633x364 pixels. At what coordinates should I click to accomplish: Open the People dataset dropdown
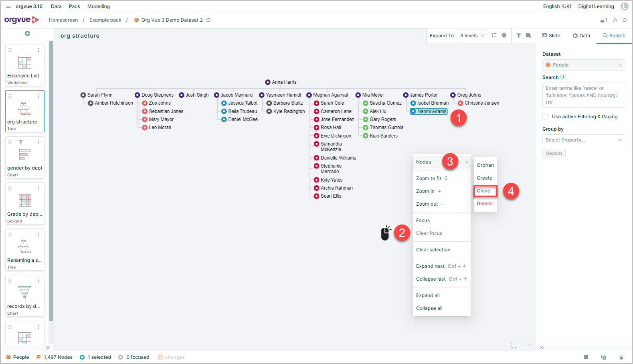pyautogui.click(x=584, y=65)
